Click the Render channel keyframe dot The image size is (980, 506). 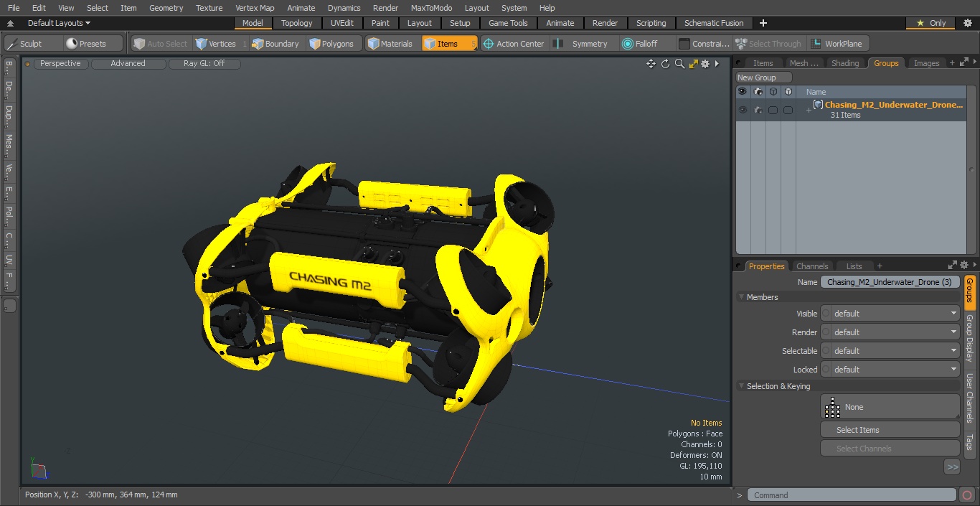(826, 332)
